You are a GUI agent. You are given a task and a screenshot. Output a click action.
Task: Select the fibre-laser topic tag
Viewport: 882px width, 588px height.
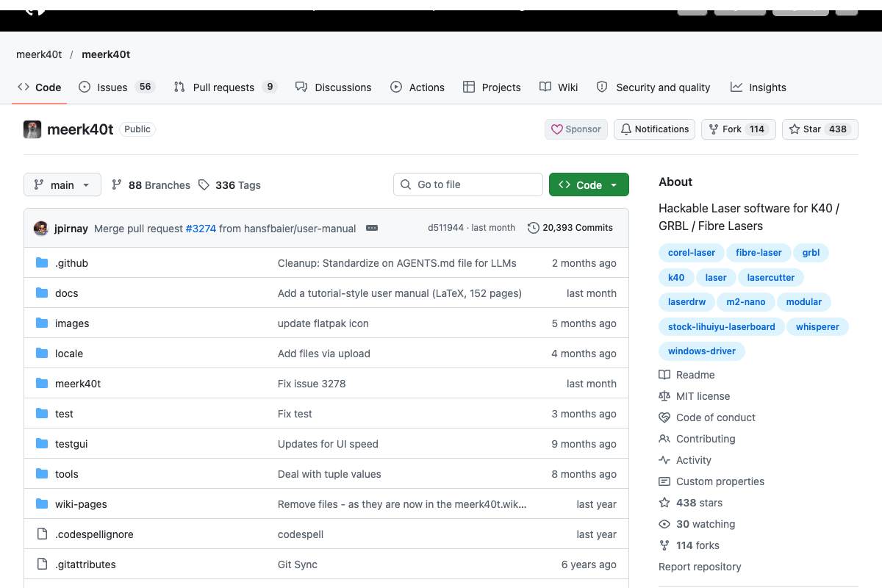point(759,253)
